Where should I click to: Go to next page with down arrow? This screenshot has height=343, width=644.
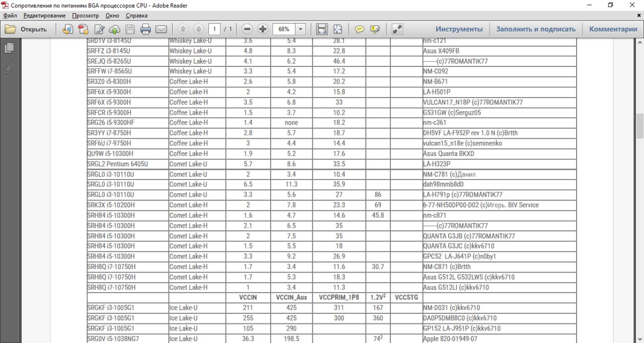(198, 29)
